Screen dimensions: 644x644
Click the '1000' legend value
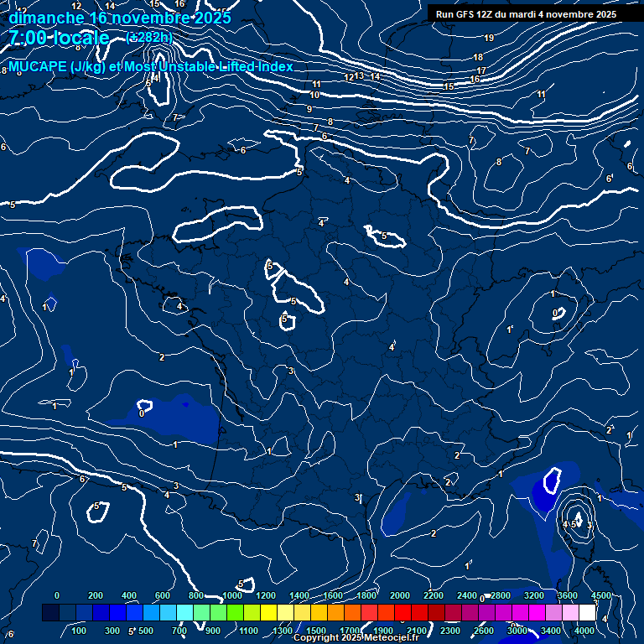pyautogui.click(x=232, y=595)
